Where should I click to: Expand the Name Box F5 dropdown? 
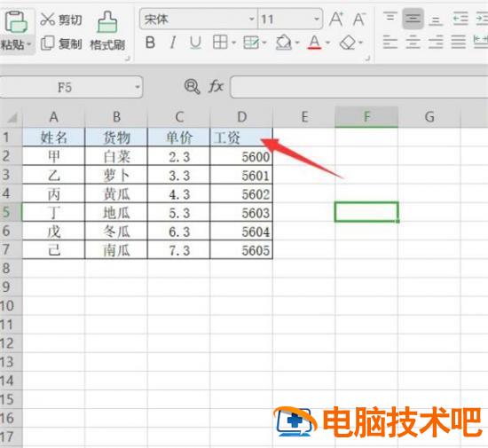tap(137, 87)
